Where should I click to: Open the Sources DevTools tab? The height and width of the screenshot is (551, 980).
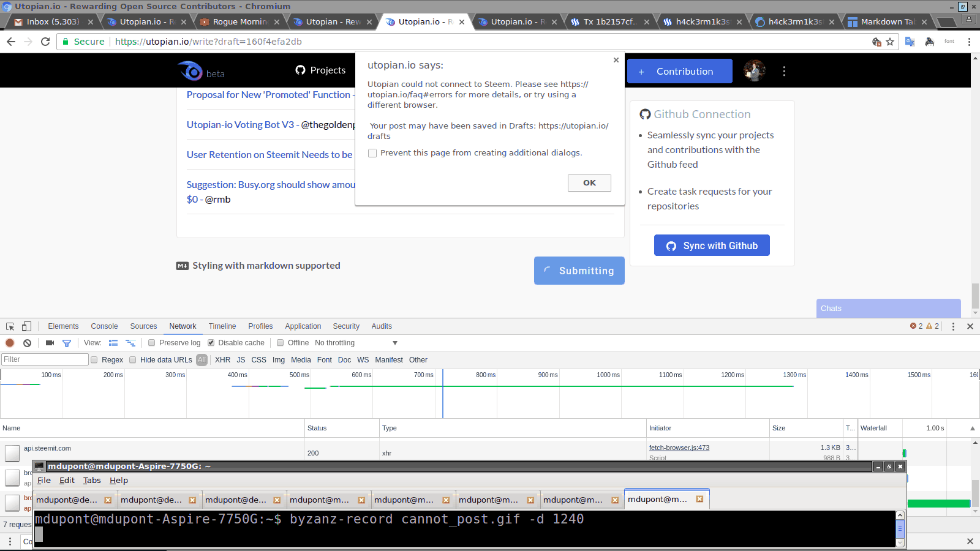pyautogui.click(x=143, y=326)
